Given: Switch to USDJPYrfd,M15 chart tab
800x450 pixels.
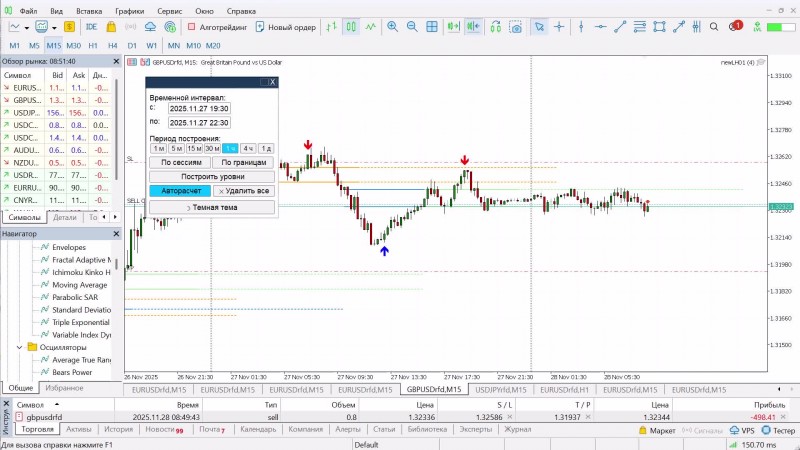Looking at the screenshot, I should pos(501,389).
